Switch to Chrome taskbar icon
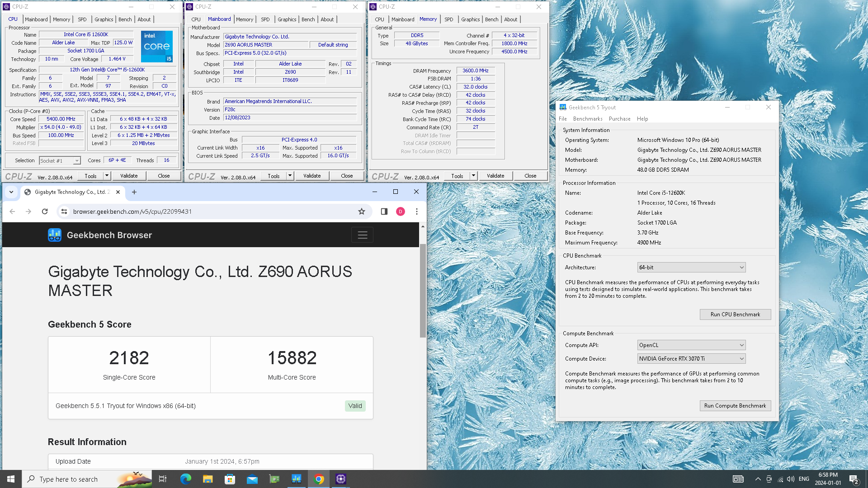868x488 pixels. click(x=319, y=479)
